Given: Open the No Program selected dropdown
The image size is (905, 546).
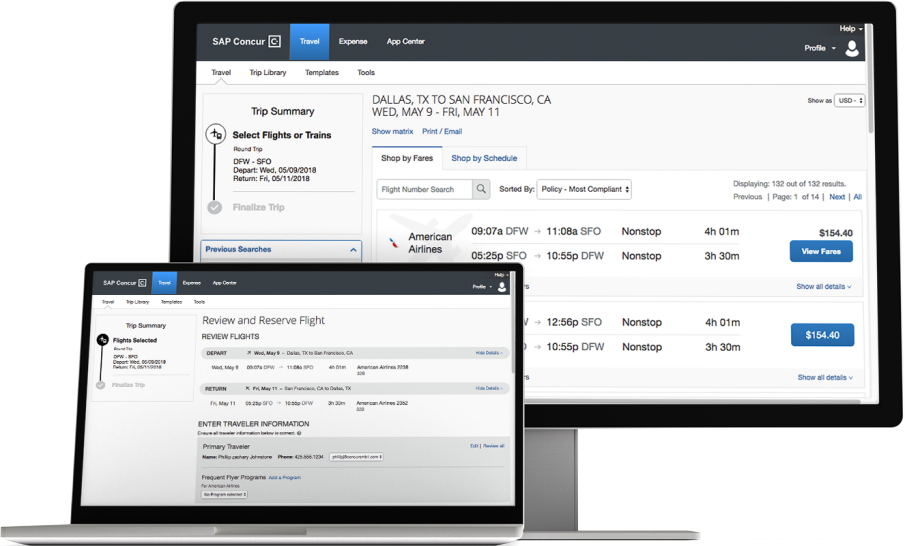Looking at the screenshot, I should 225,495.
